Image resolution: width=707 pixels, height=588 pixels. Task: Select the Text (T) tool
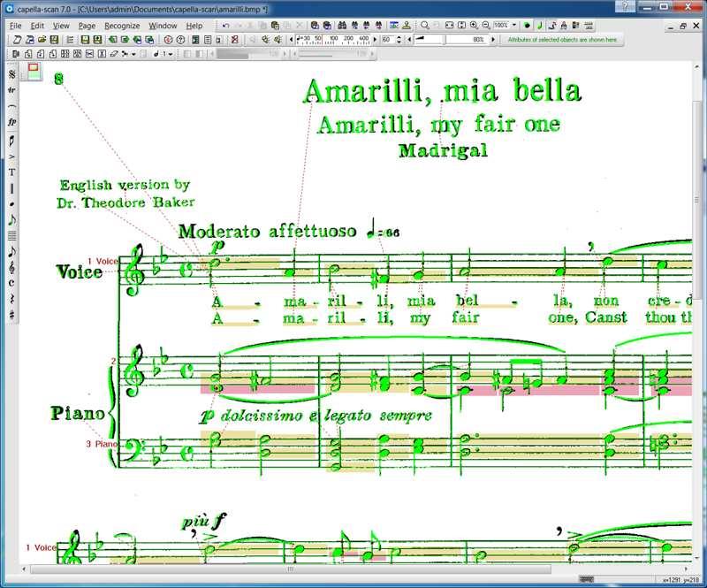coord(12,172)
